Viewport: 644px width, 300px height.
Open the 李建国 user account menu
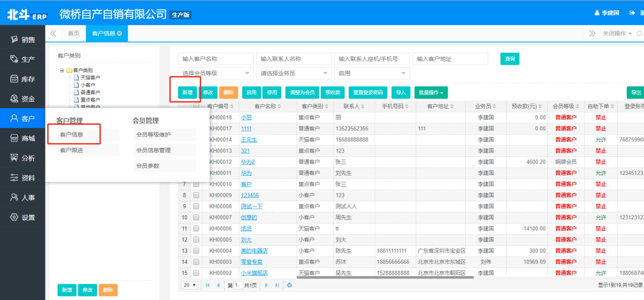[607, 13]
